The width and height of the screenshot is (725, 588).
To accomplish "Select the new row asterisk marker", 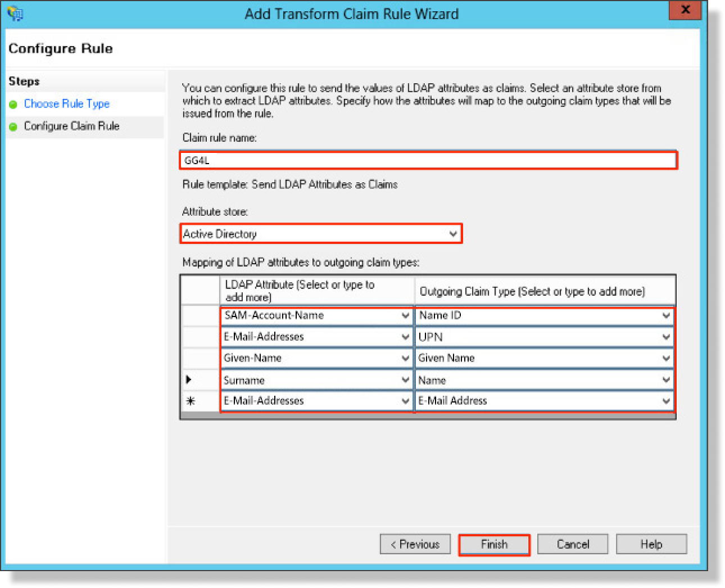I will [190, 401].
